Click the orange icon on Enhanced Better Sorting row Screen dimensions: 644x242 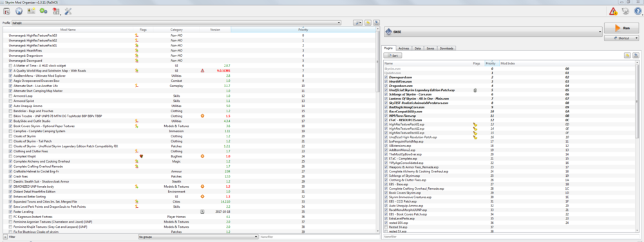(202, 197)
